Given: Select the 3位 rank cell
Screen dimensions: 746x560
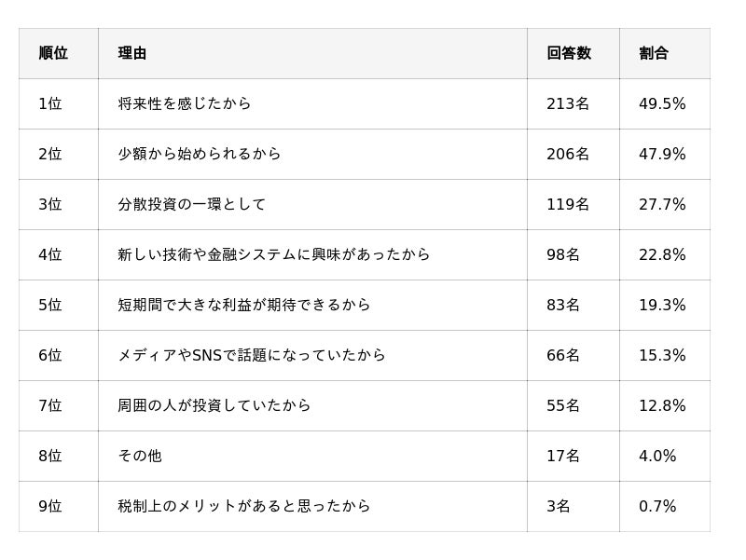Looking at the screenshot, I should 50,204.
